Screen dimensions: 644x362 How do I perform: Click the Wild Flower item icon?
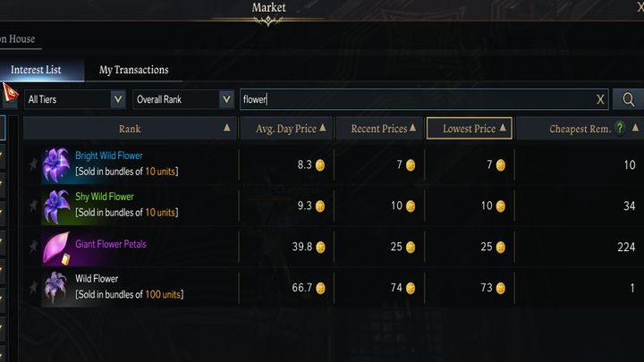point(56,287)
